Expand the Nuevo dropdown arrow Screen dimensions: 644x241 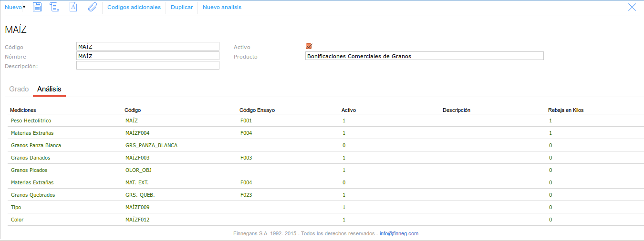click(x=24, y=7)
